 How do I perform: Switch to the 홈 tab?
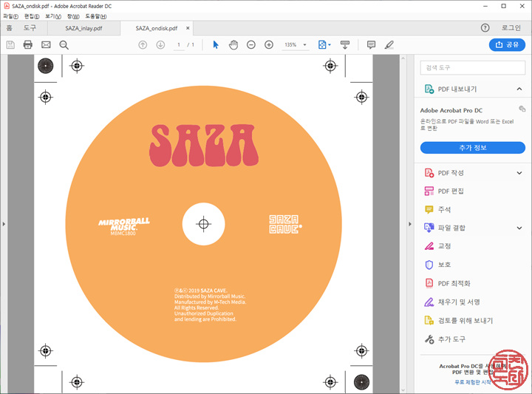9,28
